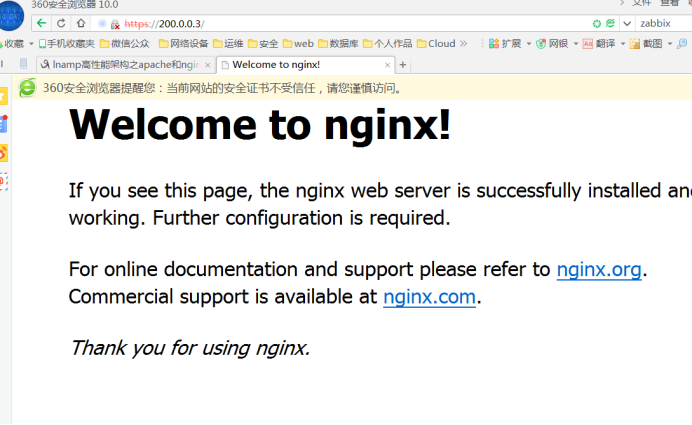Screen dimensions: 692x425
Task: Show more bookmarks with the chevron
Action: pyautogui.click(x=463, y=43)
